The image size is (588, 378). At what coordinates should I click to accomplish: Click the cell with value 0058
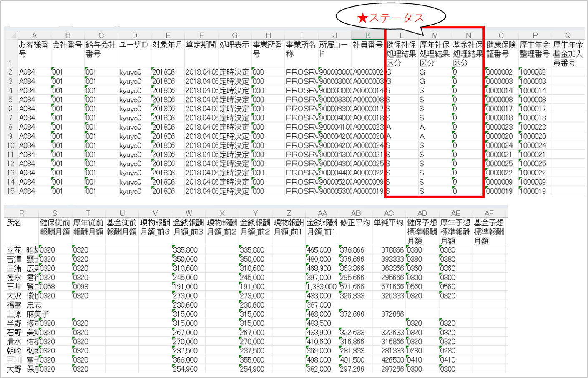tap(55, 286)
